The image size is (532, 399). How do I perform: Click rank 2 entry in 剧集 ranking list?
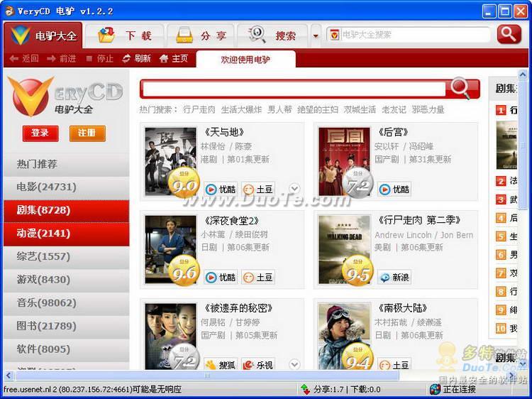coord(506,180)
